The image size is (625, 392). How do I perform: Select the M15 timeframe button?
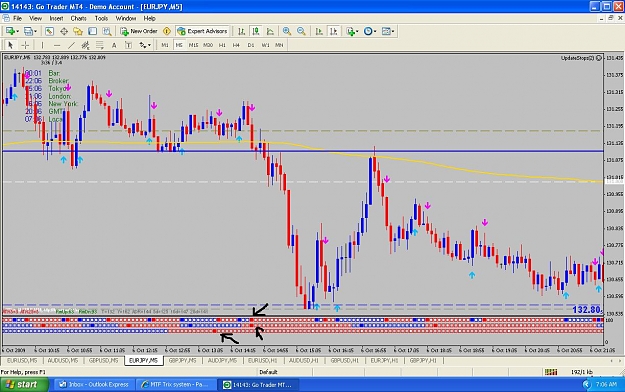pos(193,45)
